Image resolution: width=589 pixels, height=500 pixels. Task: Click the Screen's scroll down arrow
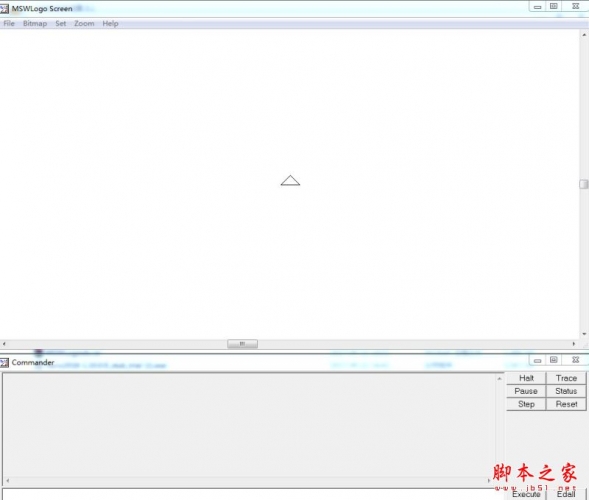584,334
